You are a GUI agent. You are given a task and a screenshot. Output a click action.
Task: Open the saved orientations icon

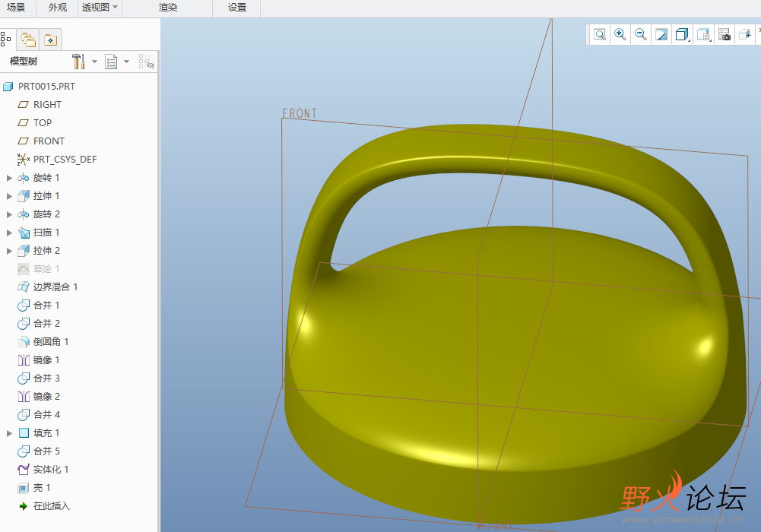pyautogui.click(x=703, y=34)
